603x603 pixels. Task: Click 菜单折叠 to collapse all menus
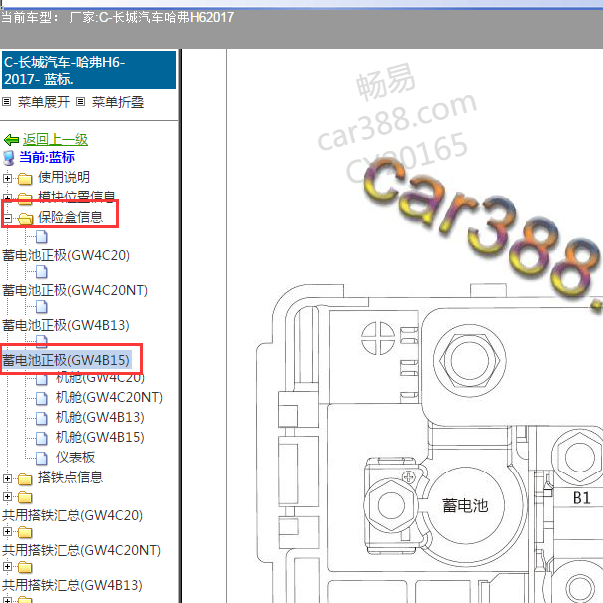click(x=118, y=102)
